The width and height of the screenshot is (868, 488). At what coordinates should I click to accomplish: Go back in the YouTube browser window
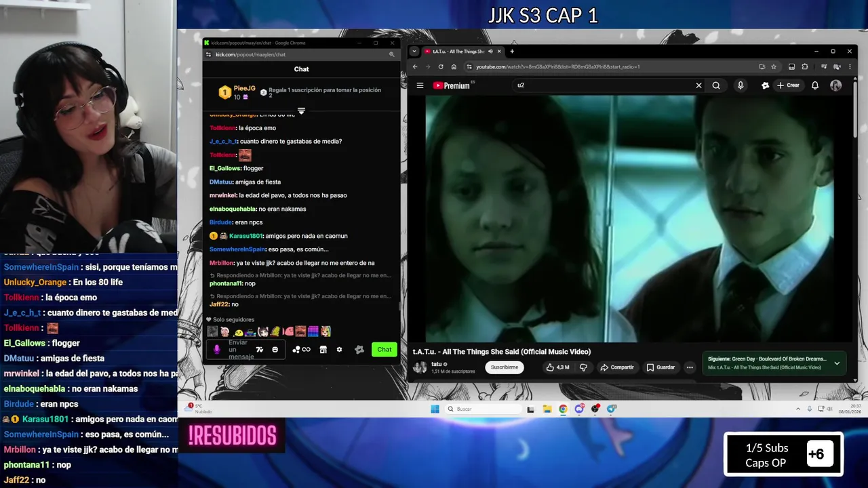pyautogui.click(x=415, y=66)
